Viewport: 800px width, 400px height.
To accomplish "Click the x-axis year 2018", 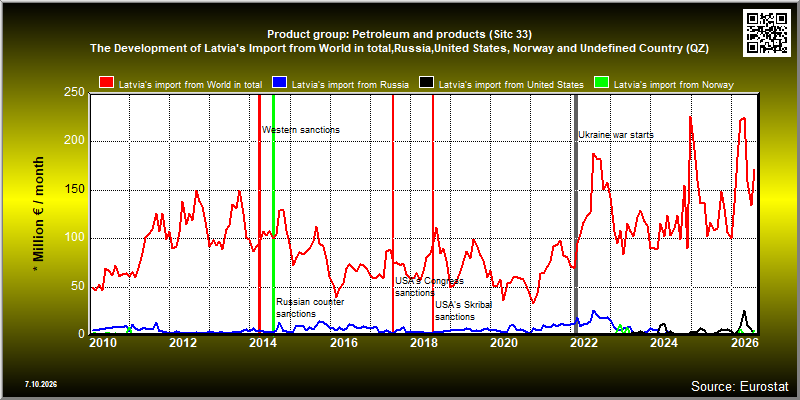I will pyautogui.click(x=424, y=343).
